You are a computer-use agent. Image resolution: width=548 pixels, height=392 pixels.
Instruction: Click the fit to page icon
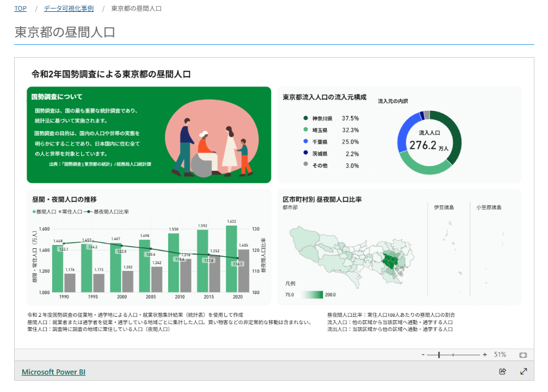[x=523, y=355]
